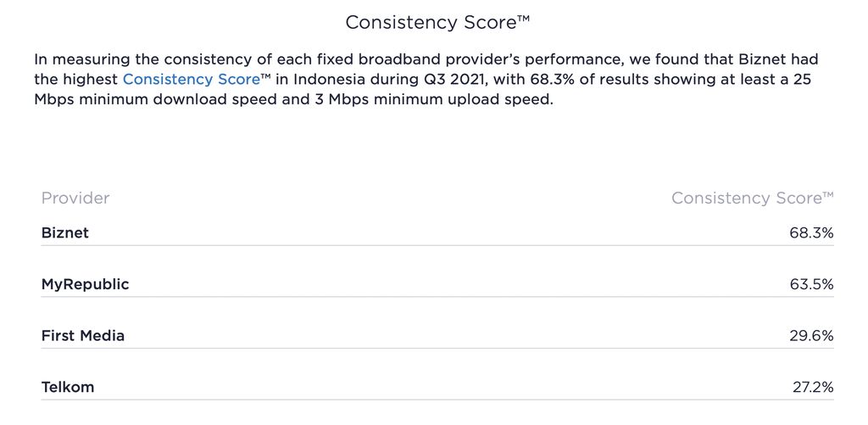
Task: Click the MyRepublic provider row label
Action: [x=85, y=284]
